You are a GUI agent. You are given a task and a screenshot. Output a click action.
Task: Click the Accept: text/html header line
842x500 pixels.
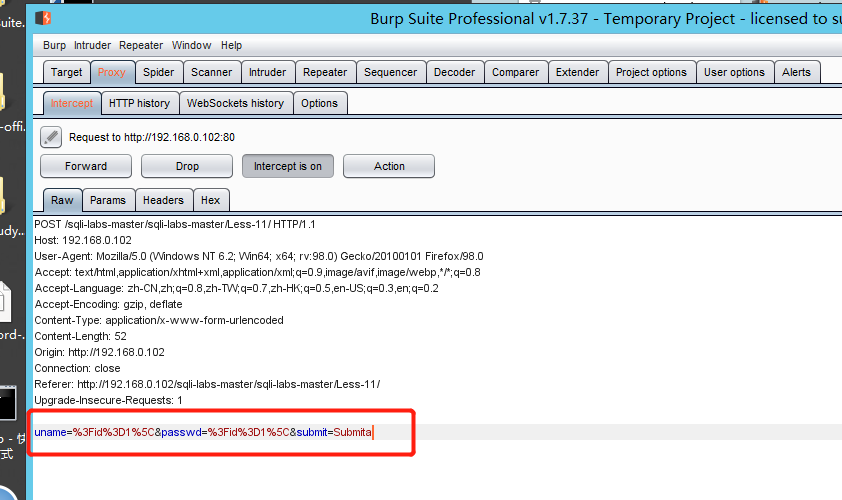tap(258, 272)
